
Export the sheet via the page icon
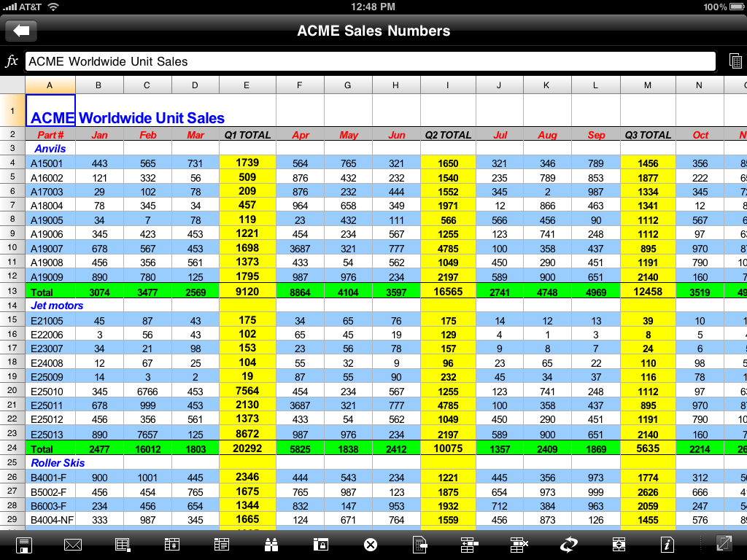pyautogui.click(x=419, y=544)
